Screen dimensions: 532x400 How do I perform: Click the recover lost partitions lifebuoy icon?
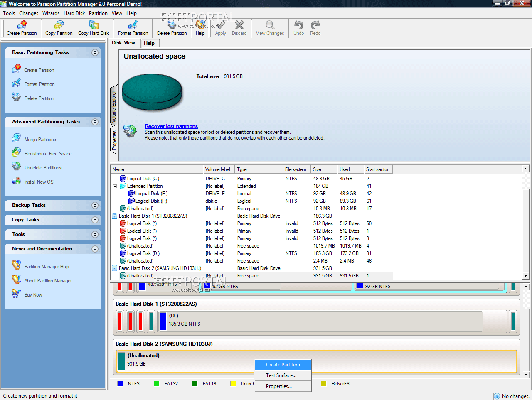130,131
